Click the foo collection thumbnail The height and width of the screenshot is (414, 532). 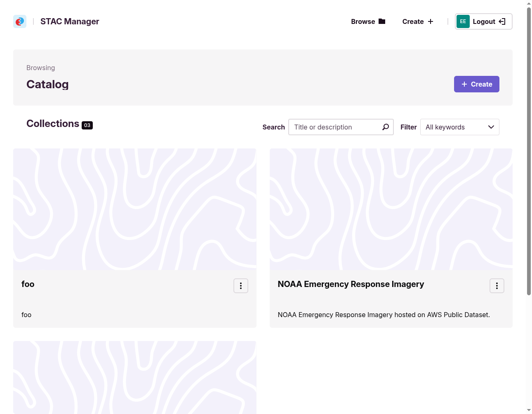(135, 209)
